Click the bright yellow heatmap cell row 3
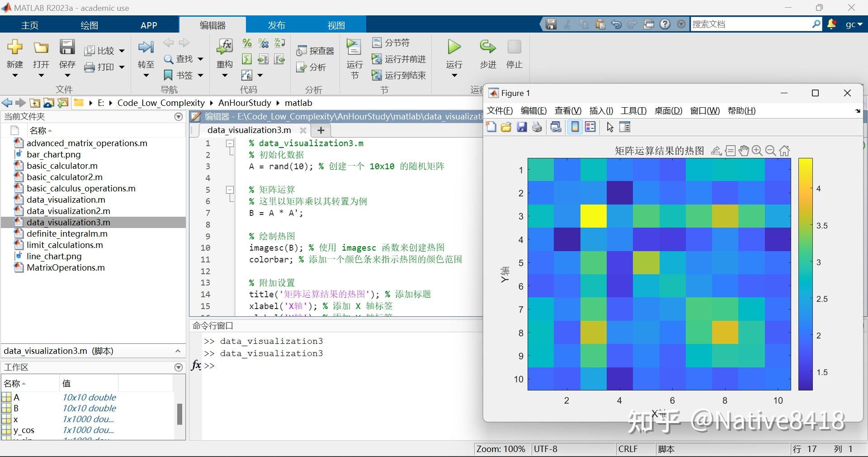Viewport: 868px width, 457px height. click(x=594, y=216)
